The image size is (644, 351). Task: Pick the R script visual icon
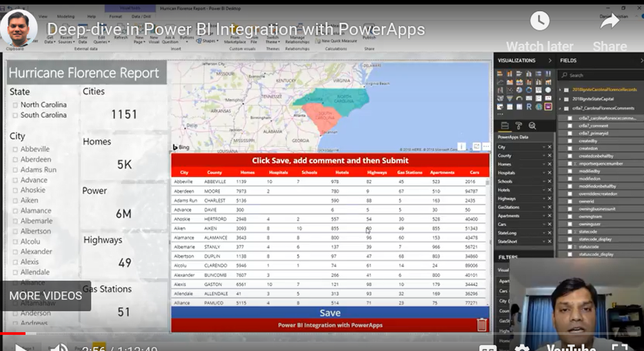tap(529, 106)
